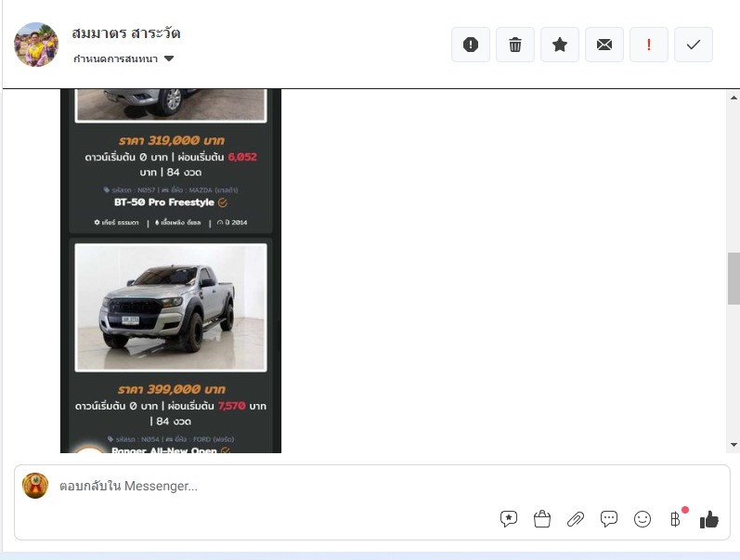This screenshot has height=560, width=740.
Task: Click the code N054 FORD line
Action: 171,439
